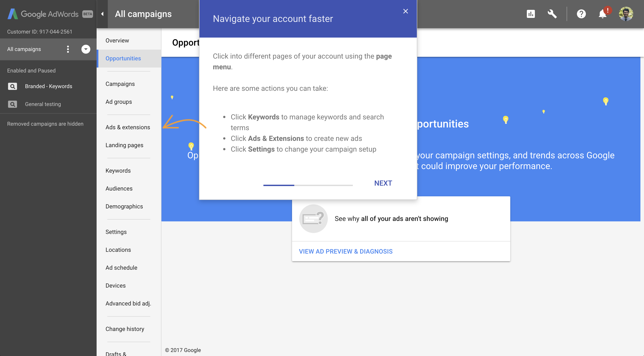Screen dimensions: 644x356
Task: Open the account profile picture
Action: point(626,14)
